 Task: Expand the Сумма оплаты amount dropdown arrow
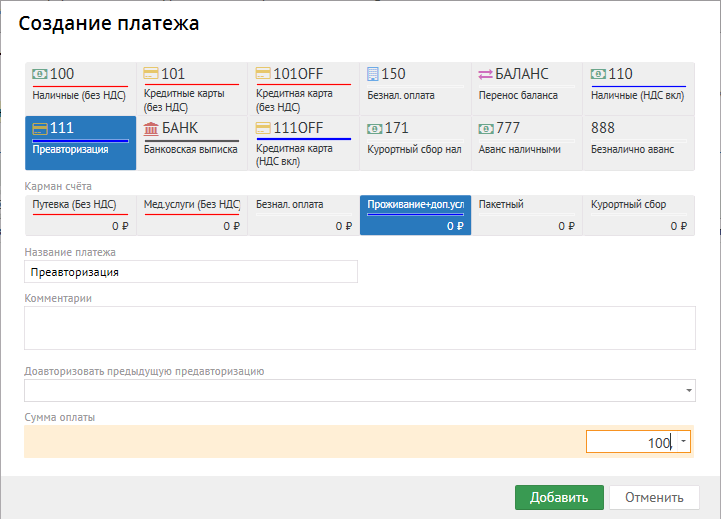pyautogui.click(x=682, y=441)
